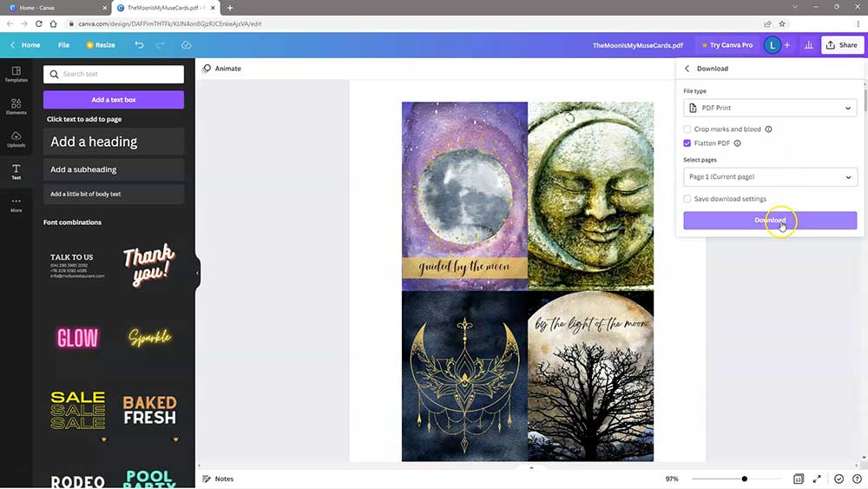Go to Home in Canva header
The height and width of the screenshot is (489, 868).
26,45
